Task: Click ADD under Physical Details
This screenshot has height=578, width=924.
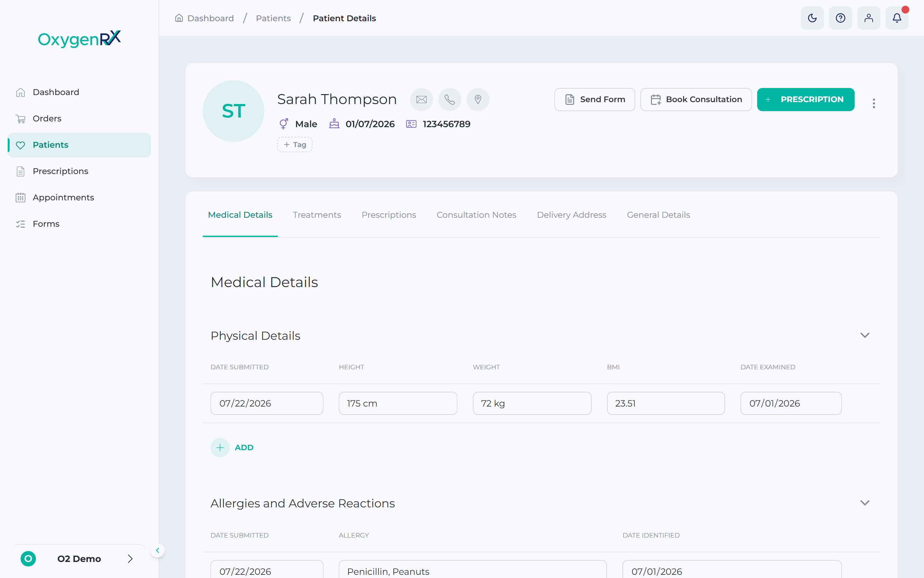Action: click(232, 448)
